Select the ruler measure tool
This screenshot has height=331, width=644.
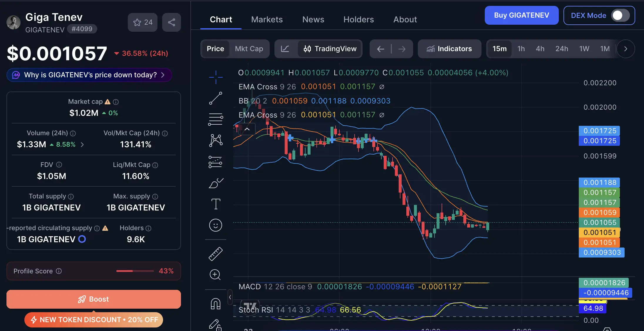click(216, 254)
